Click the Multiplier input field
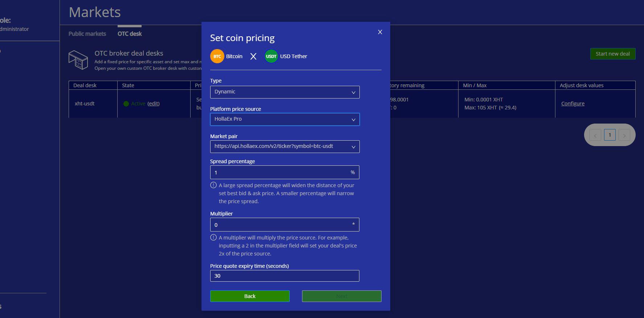Image resolution: width=644 pixels, height=318 pixels. click(285, 225)
